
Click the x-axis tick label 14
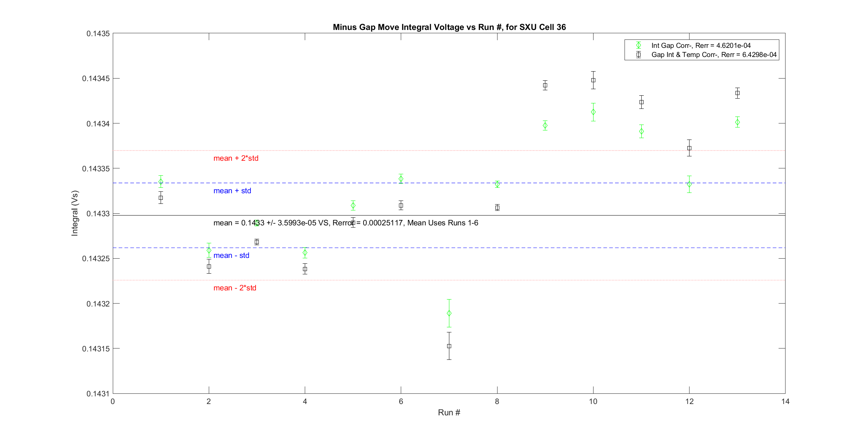point(785,401)
